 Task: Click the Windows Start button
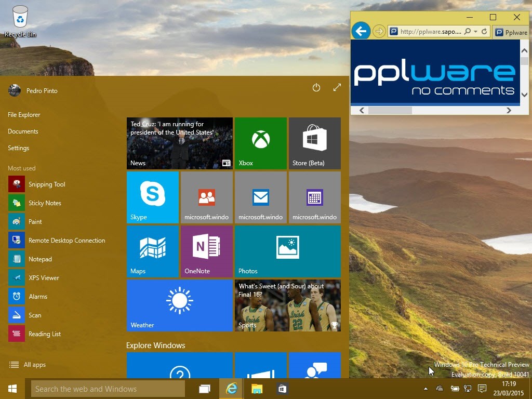12,389
